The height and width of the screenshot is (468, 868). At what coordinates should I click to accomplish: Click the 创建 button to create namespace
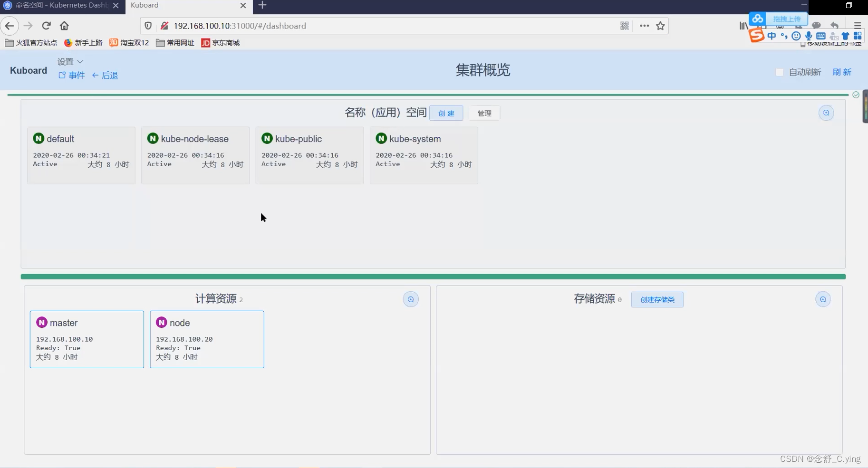pyautogui.click(x=446, y=113)
